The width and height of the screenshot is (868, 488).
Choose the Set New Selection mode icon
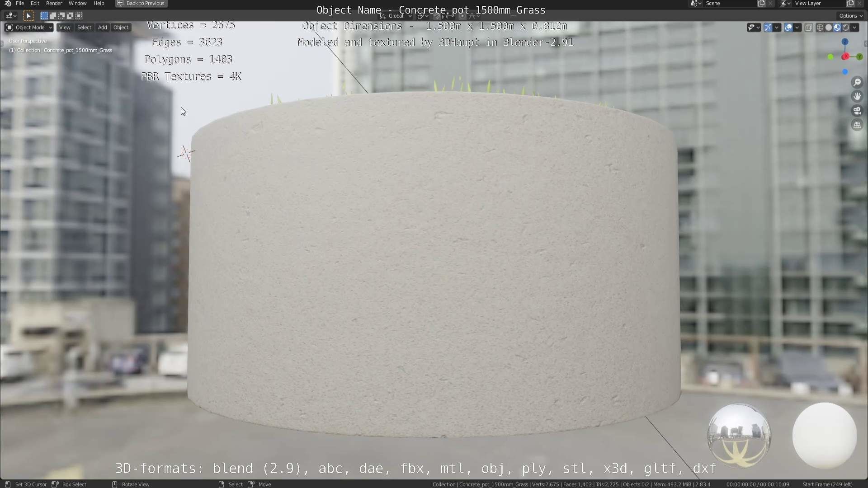44,16
